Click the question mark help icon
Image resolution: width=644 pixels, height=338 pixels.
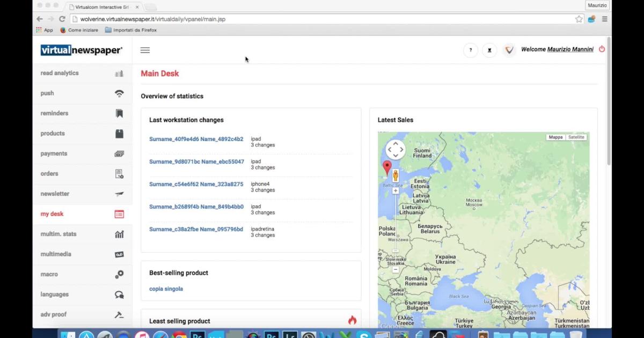point(471,50)
